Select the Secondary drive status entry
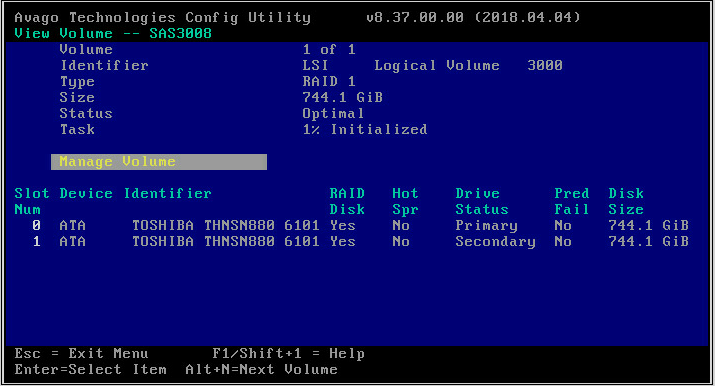 pyautogui.click(x=495, y=242)
